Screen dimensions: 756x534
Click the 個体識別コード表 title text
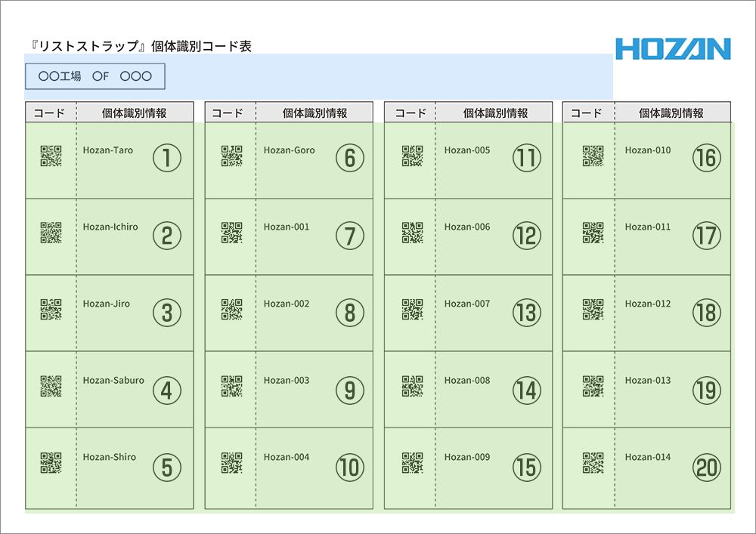pos(138,46)
